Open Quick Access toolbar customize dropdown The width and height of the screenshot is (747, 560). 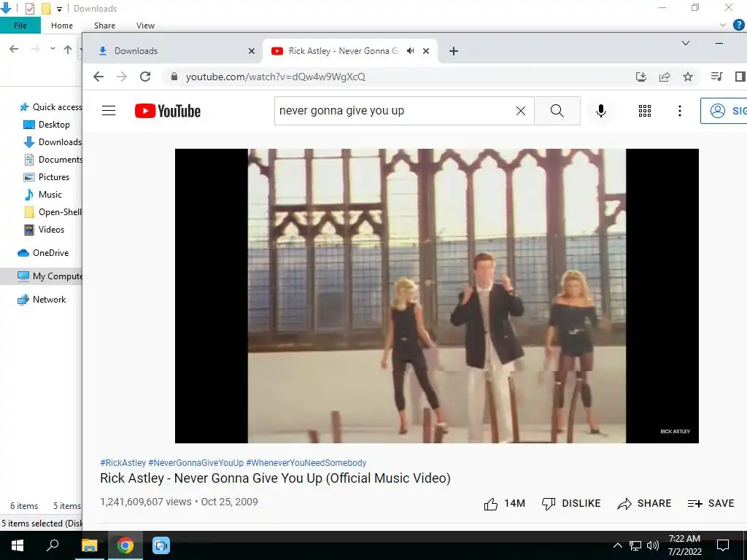click(x=60, y=9)
